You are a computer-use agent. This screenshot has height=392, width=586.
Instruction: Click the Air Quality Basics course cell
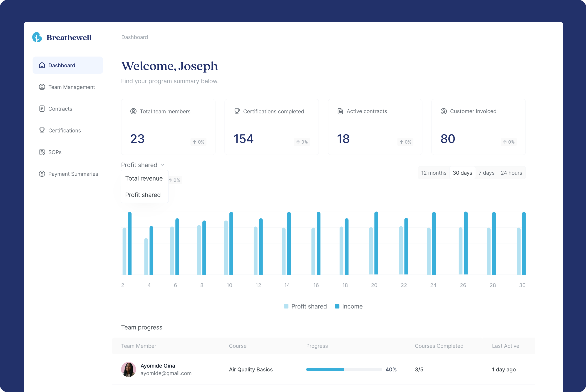pos(251,370)
